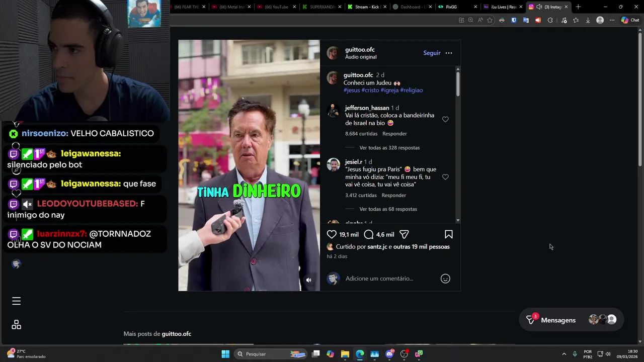Open Windows Start menu

(x=225, y=354)
